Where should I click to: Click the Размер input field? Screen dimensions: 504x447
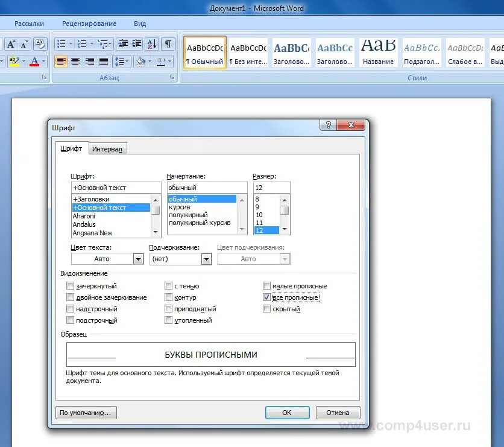[272, 188]
